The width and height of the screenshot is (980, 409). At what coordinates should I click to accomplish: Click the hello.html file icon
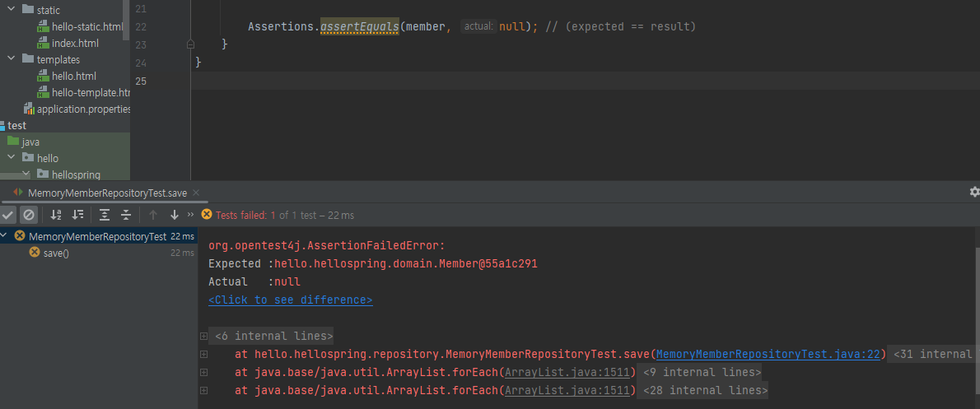pyautogui.click(x=43, y=76)
